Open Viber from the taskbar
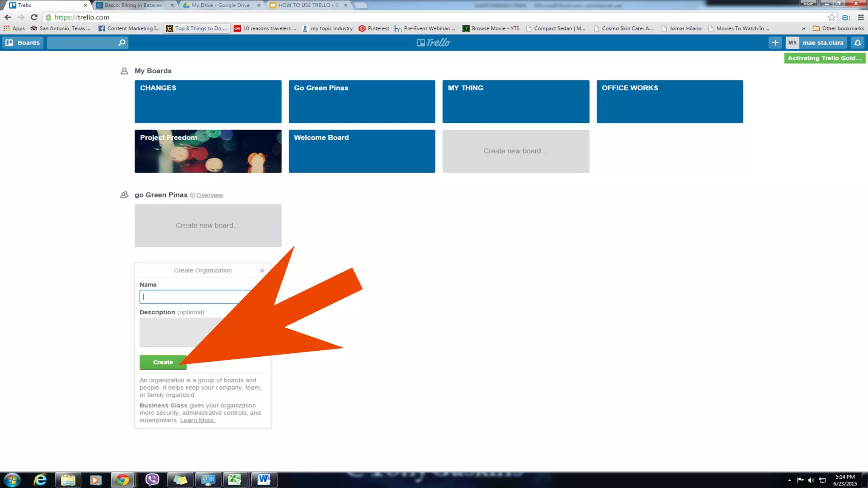 [x=152, y=480]
